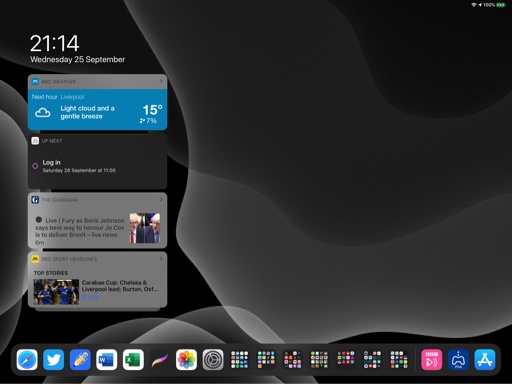Tap the 15° temperature reading
The height and width of the screenshot is (384, 512).
pos(152,110)
